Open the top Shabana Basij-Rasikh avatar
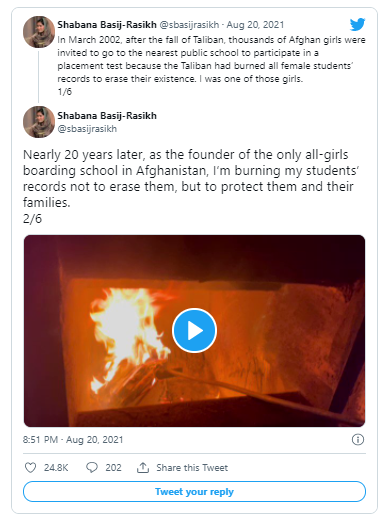The height and width of the screenshot is (523, 387). point(39,32)
